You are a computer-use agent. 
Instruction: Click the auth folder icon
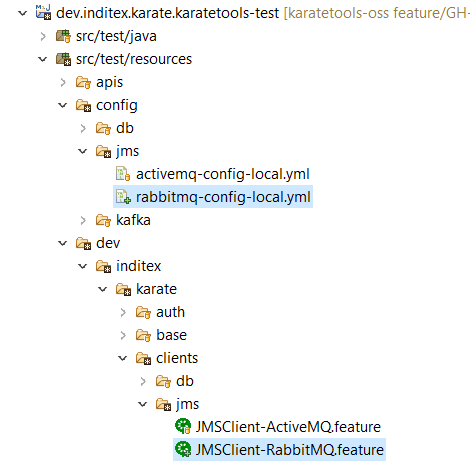pyautogui.click(x=143, y=312)
